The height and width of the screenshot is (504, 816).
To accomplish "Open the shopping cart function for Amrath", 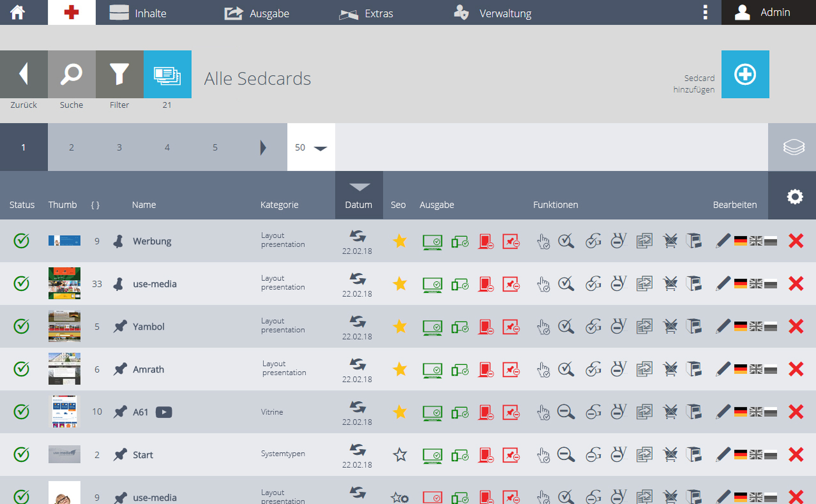I will click(670, 369).
